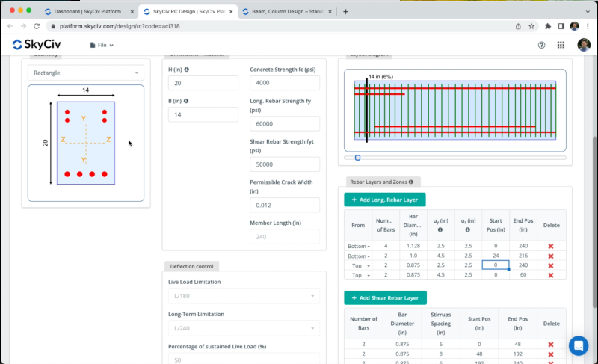Delete the rebar layer ending at 60
This screenshot has height=364, width=598.
(x=550, y=275)
